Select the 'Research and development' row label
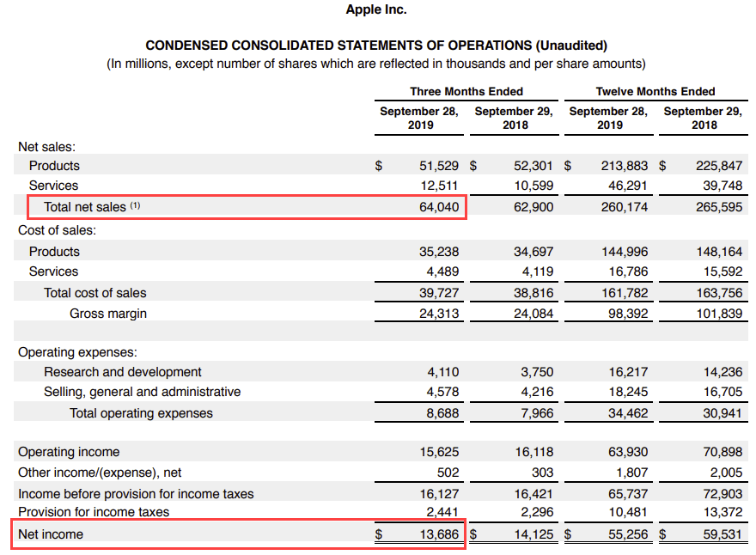Screen dimensions: 756x555 coord(123,372)
